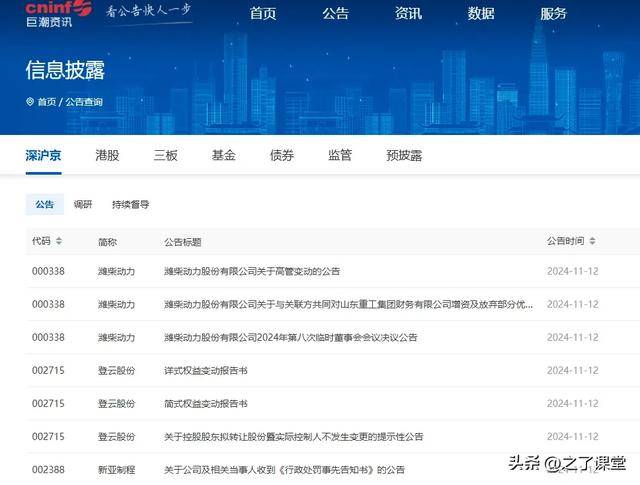Click the 公告标题 column header
The image size is (640, 485).
183,242
